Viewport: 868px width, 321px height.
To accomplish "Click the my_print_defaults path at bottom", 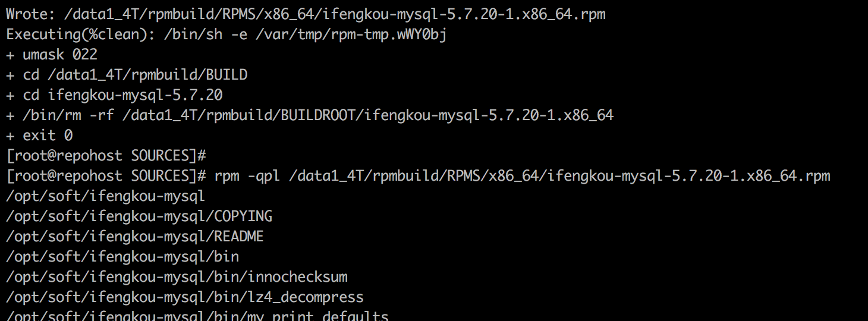I will [197, 316].
